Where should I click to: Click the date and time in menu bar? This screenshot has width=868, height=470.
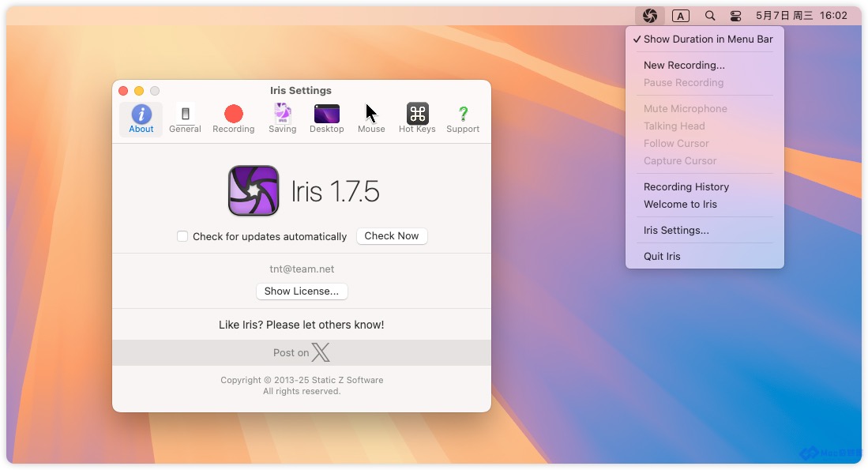(x=801, y=16)
